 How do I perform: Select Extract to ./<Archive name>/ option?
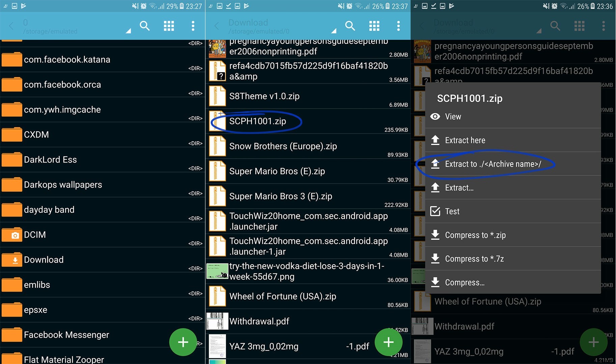(493, 164)
